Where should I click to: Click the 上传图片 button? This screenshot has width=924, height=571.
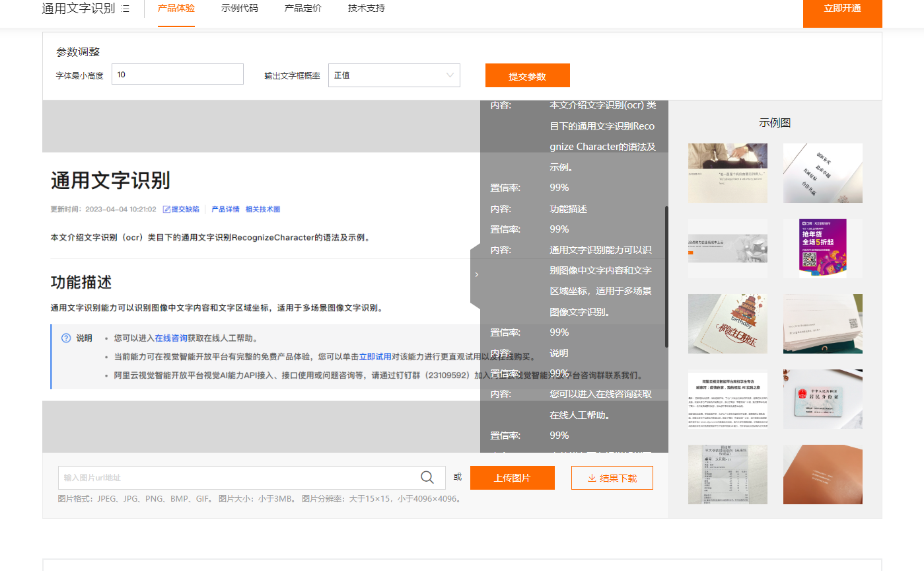tap(513, 478)
